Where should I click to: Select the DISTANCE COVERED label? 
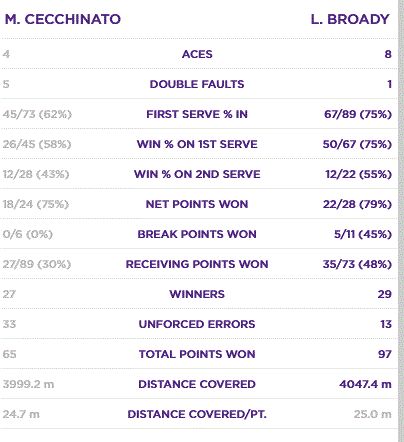coord(197,384)
